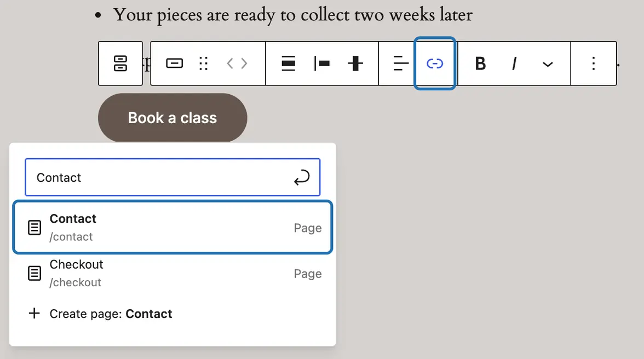644x359 pixels.
Task: Click the text 'Your pieces are ready to collect'
Action: point(232,15)
